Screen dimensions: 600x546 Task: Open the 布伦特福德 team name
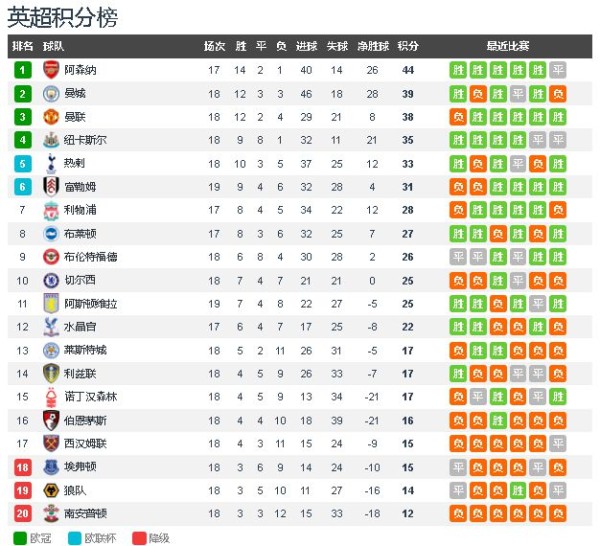91,257
